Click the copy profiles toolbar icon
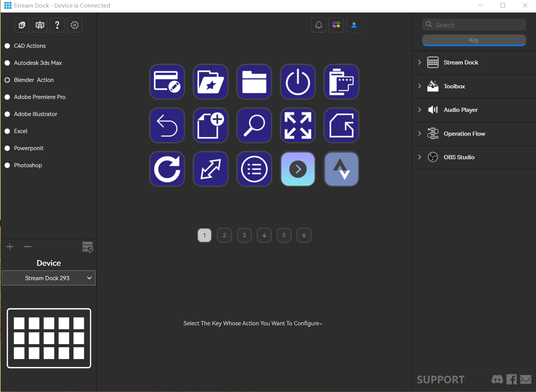The width and height of the screenshot is (536, 392). [x=22, y=25]
